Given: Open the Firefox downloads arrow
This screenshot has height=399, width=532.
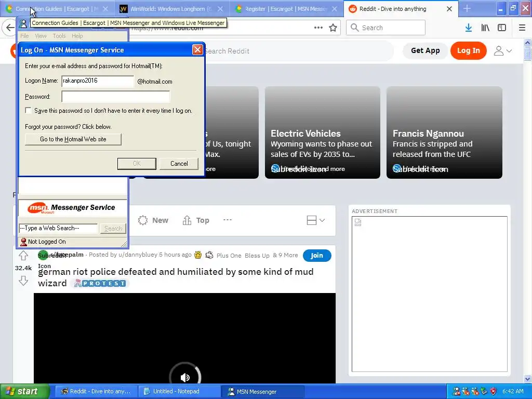Looking at the screenshot, I should click(468, 28).
